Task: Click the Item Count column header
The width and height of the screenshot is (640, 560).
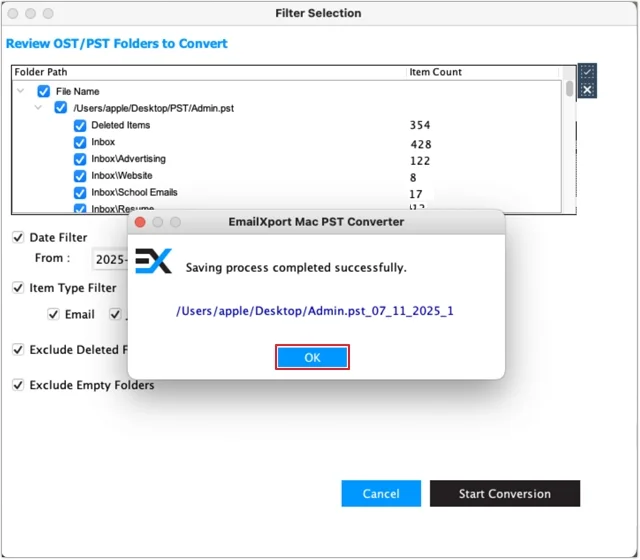Action: point(436,72)
